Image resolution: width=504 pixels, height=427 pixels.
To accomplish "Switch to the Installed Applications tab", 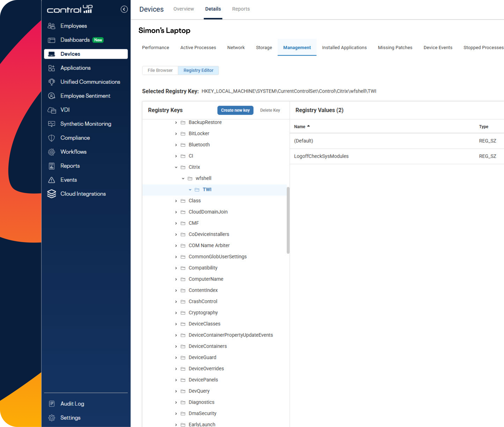I will pyautogui.click(x=344, y=48).
